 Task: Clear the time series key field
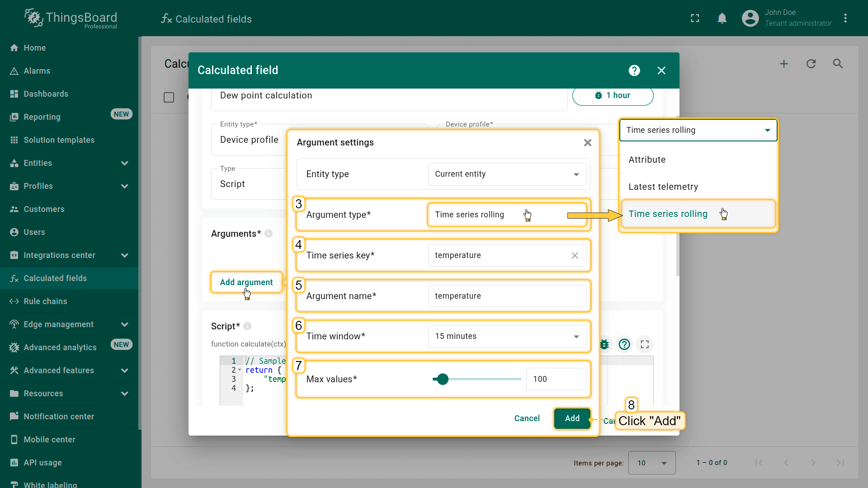pyautogui.click(x=575, y=255)
